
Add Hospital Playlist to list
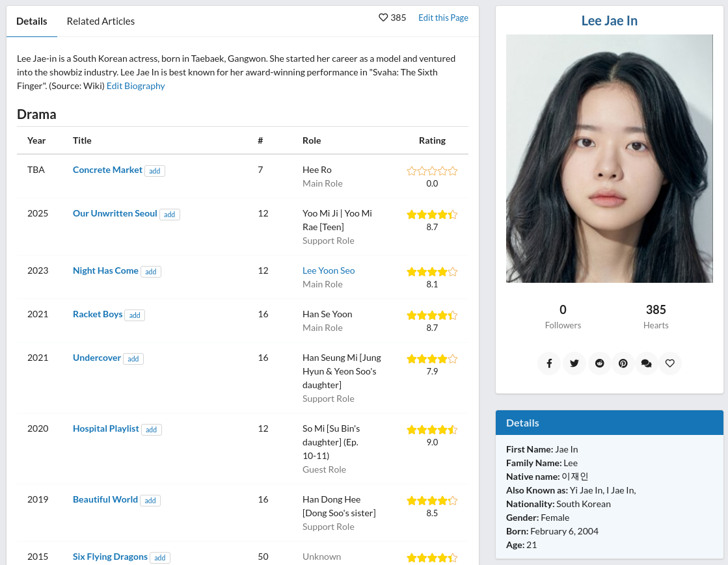(x=152, y=430)
